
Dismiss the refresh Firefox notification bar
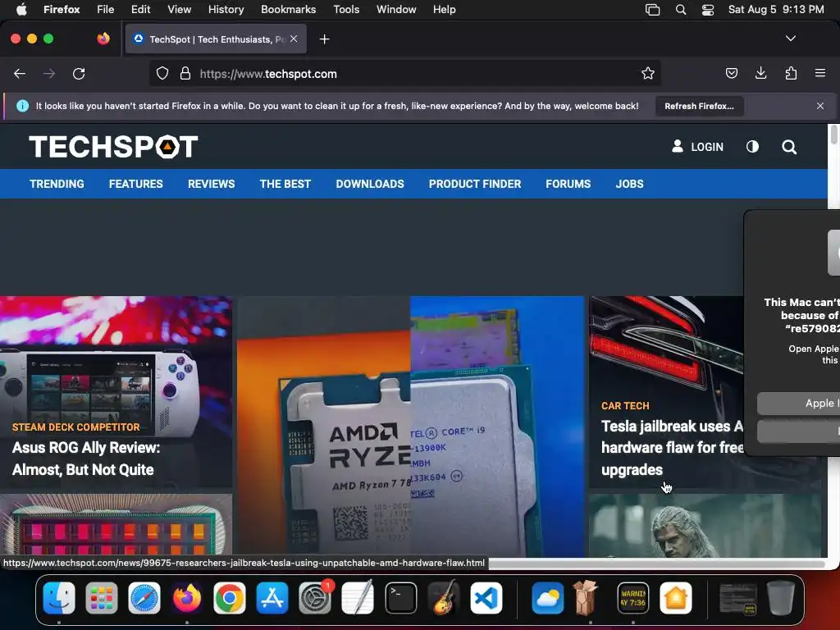(820, 106)
